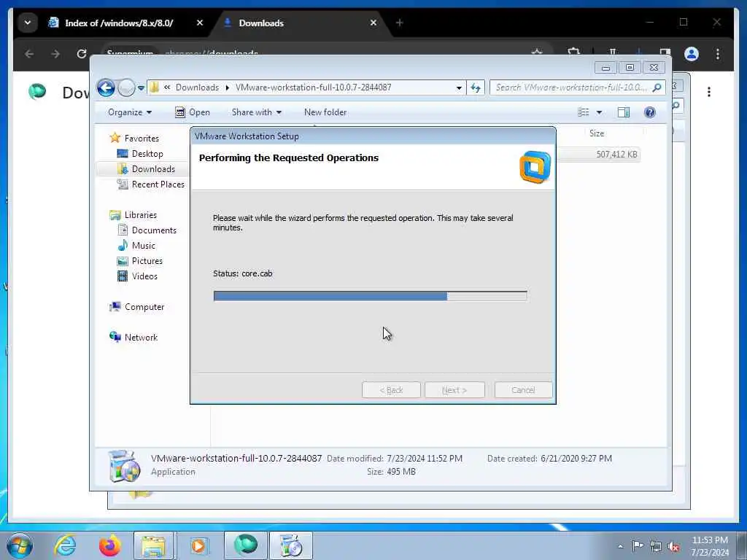Click the 507,412 KB size cell

click(x=616, y=155)
